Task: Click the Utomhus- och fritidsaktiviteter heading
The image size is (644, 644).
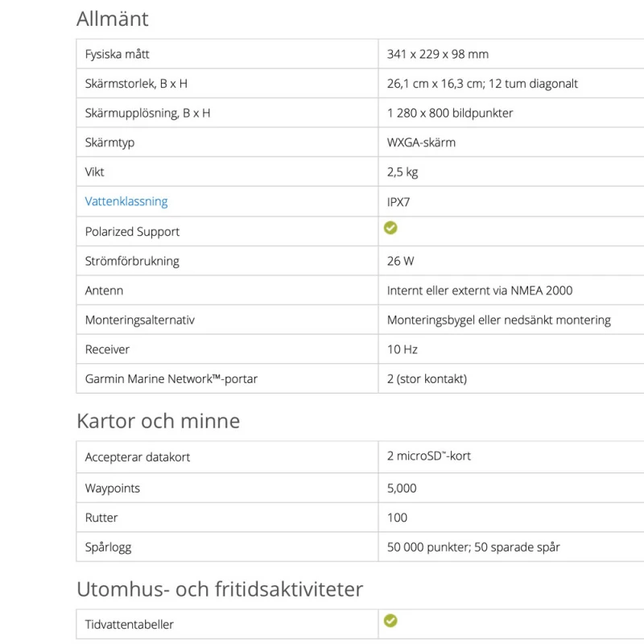Action: pyautogui.click(x=220, y=588)
